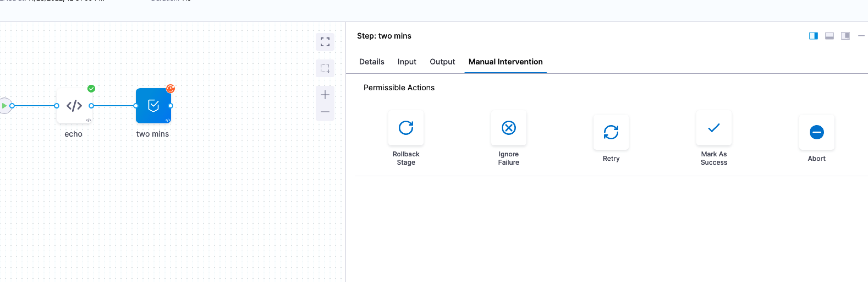View the Output tab
The height and width of the screenshot is (282, 868).
point(442,62)
